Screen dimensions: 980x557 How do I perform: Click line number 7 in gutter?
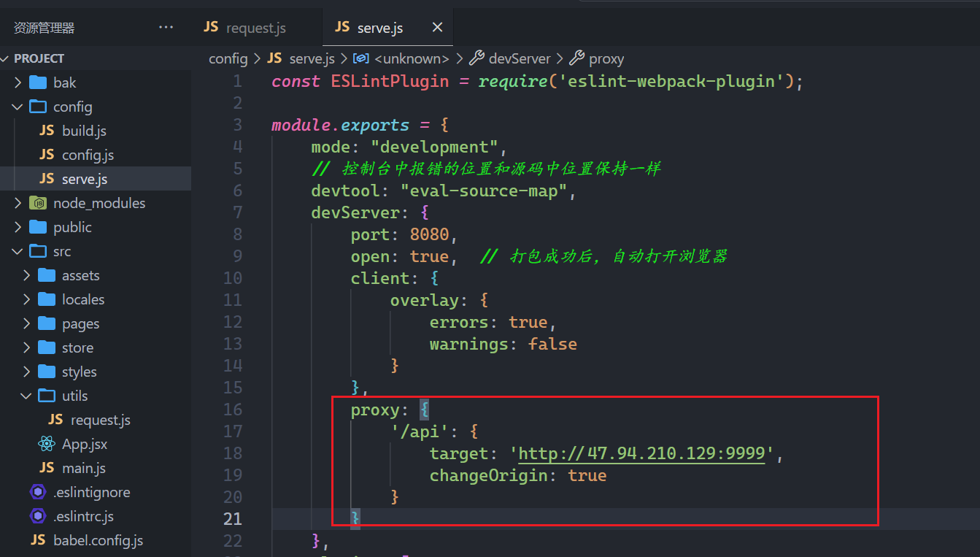click(x=237, y=212)
